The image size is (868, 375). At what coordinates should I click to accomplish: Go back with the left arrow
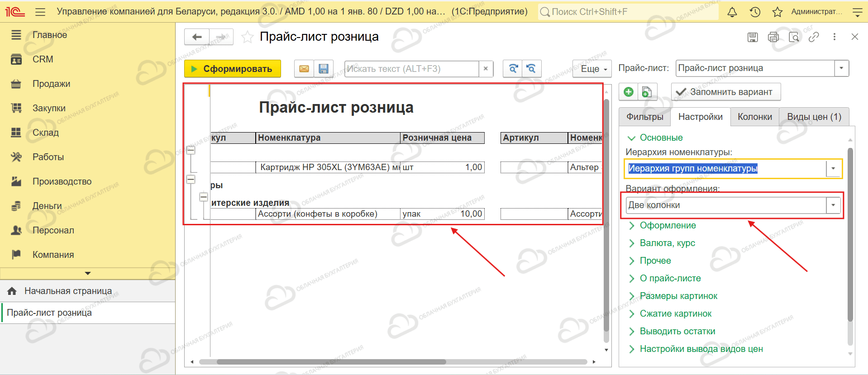click(197, 37)
